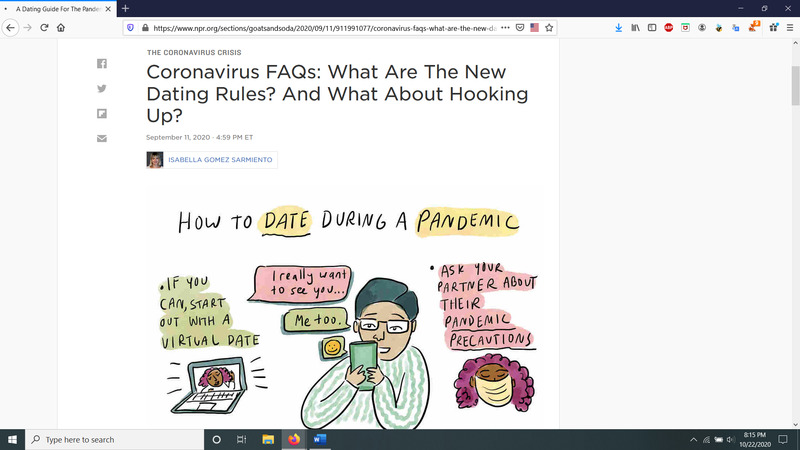Screen dimensions: 800x450
Task: Share via the Flipboard icon
Action: (x=102, y=112)
